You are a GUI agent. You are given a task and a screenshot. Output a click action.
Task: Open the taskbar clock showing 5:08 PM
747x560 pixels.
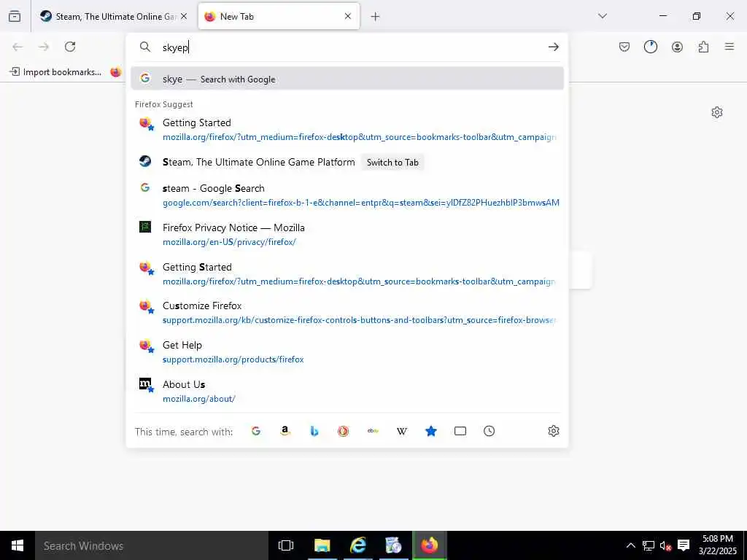pos(718,545)
